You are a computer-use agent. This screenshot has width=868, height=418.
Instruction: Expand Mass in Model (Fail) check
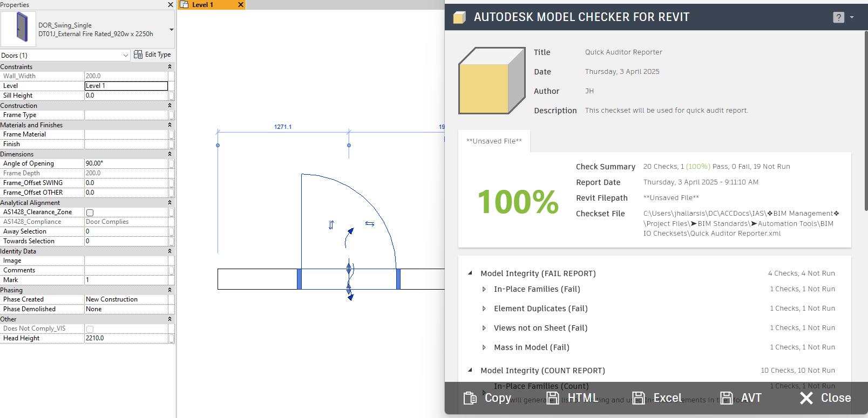coord(484,347)
